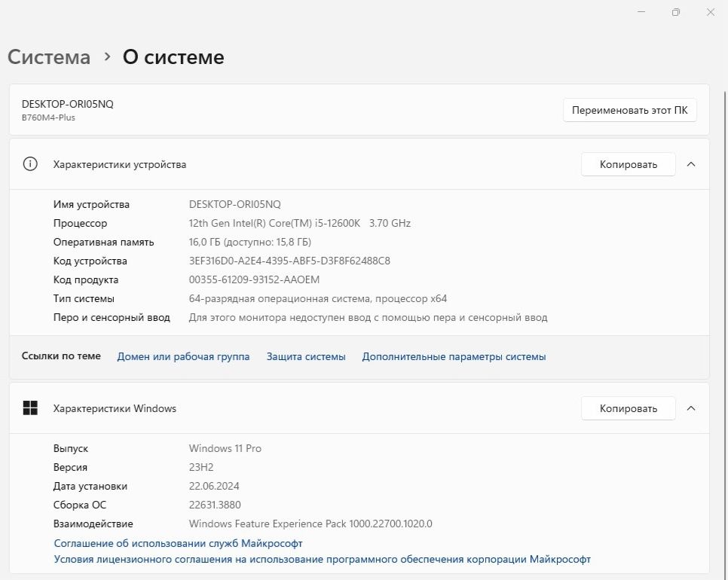Click the 64-разрядная операционная система value
Viewport: 728px width, 580px height.
(x=318, y=298)
